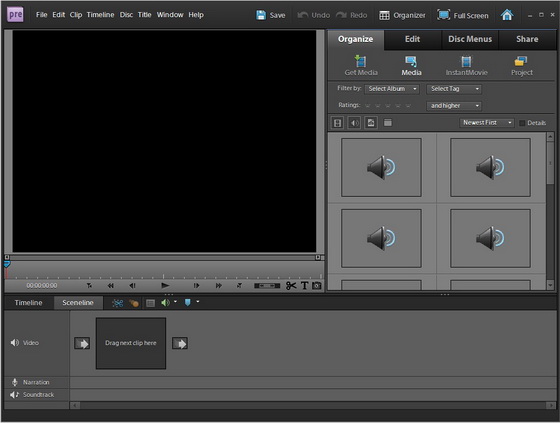The width and height of the screenshot is (560, 423).
Task: Click arrow transition box before clip placeholder
Action: [82, 343]
